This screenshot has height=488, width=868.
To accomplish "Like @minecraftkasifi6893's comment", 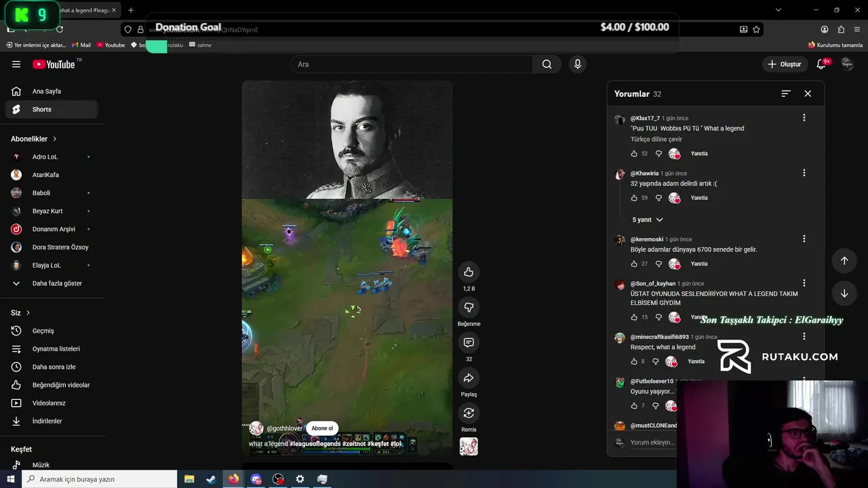I will click(634, 361).
